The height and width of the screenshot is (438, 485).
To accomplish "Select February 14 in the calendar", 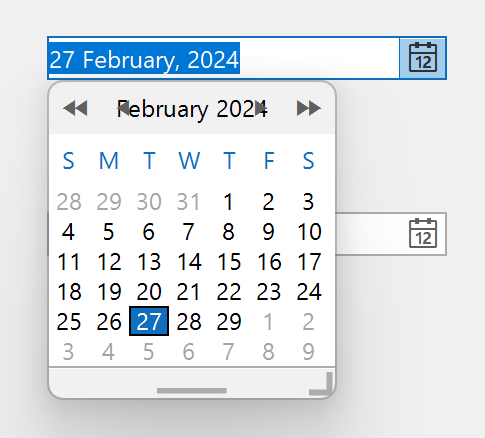I will point(189,261).
